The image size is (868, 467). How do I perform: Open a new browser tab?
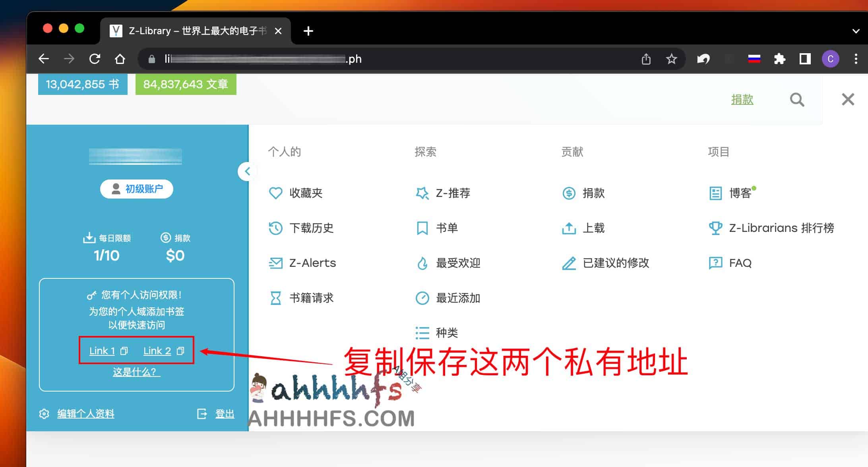[308, 31]
